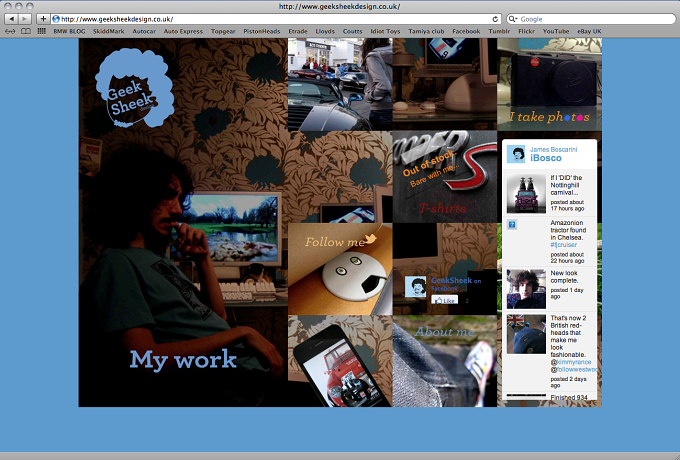
Task: Open the Facebook bookmark
Action: [x=466, y=31]
